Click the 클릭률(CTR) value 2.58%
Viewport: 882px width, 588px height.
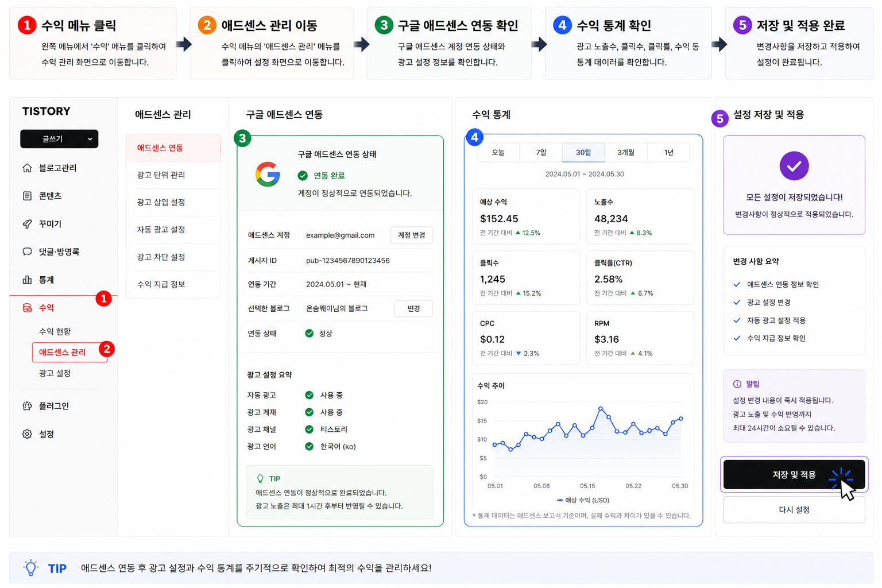point(609,279)
